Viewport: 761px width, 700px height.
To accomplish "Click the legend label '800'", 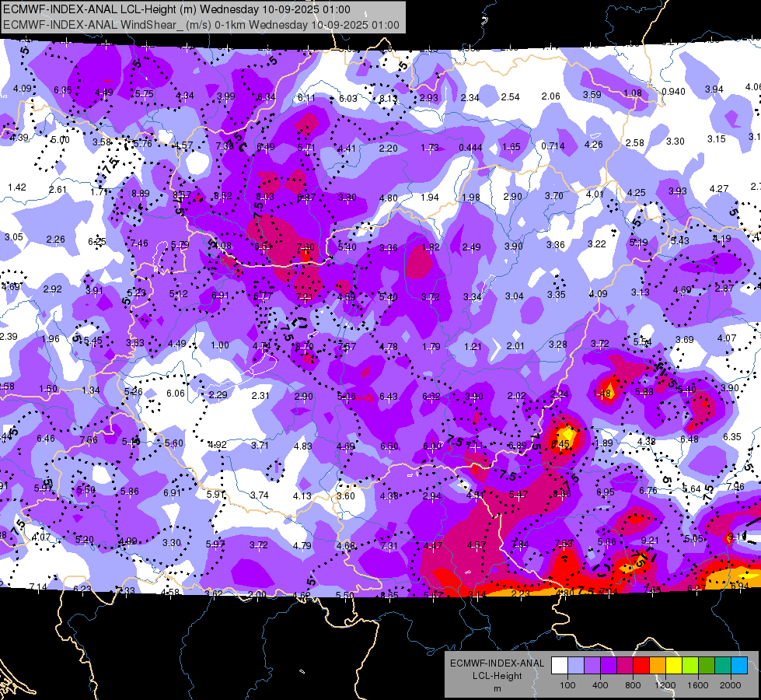I will (633, 685).
